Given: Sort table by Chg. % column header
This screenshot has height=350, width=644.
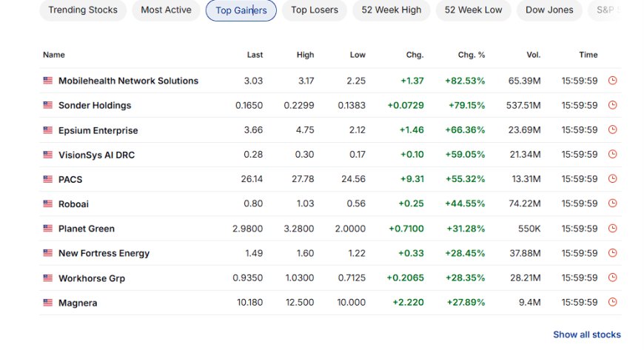Looking at the screenshot, I should [472, 55].
